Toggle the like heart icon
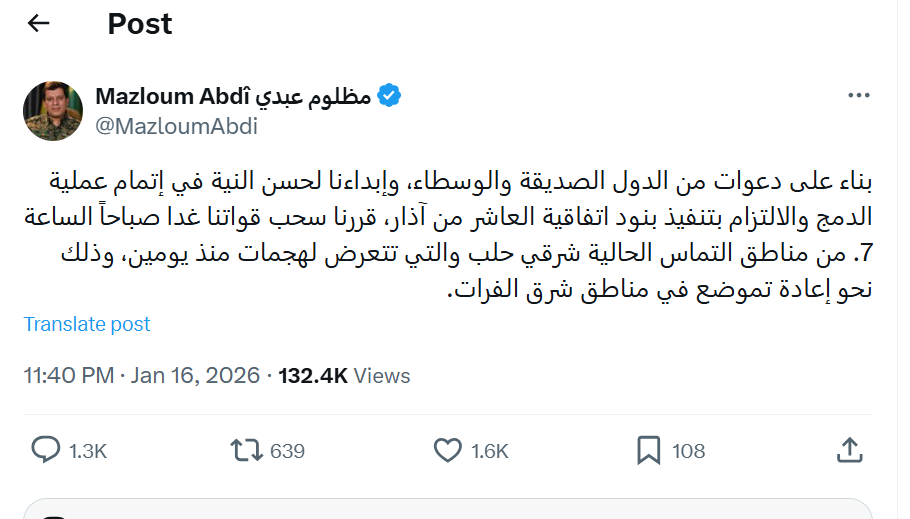This screenshot has height=519, width=910. (447, 451)
